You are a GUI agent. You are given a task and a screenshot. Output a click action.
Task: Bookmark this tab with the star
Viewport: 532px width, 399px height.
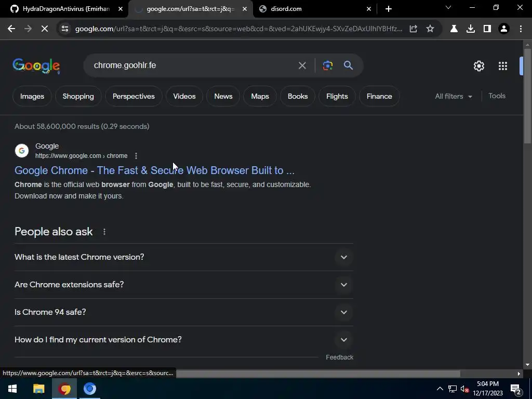[430, 29]
